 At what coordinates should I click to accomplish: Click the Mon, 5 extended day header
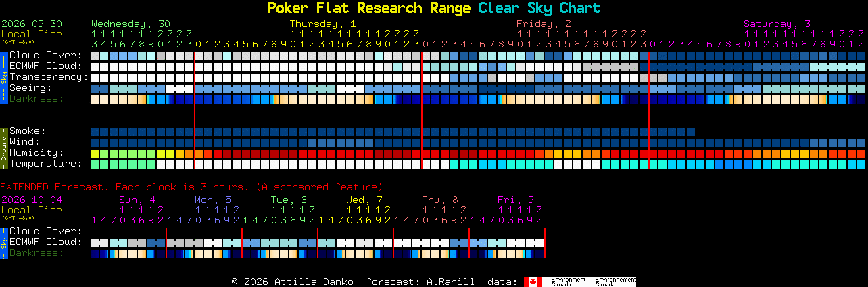tap(213, 200)
